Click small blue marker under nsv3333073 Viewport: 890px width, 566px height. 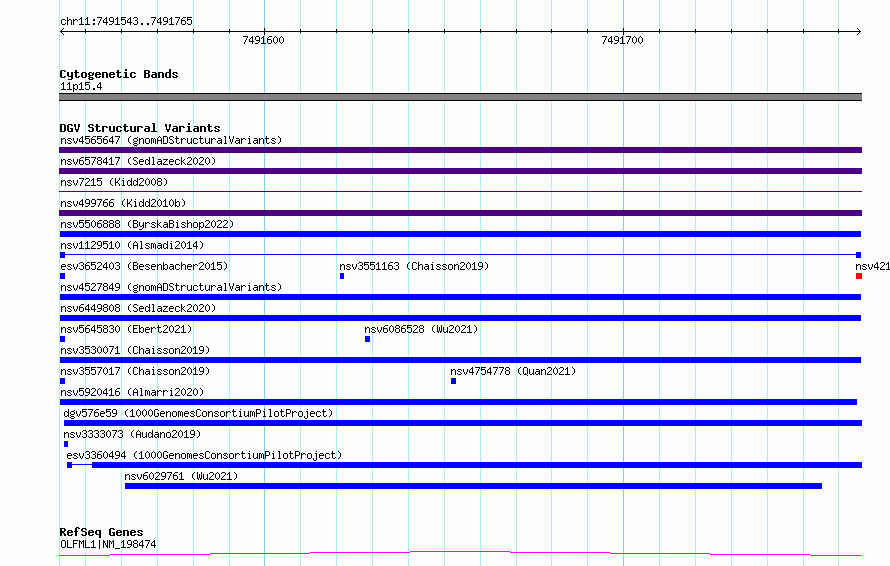(x=66, y=444)
